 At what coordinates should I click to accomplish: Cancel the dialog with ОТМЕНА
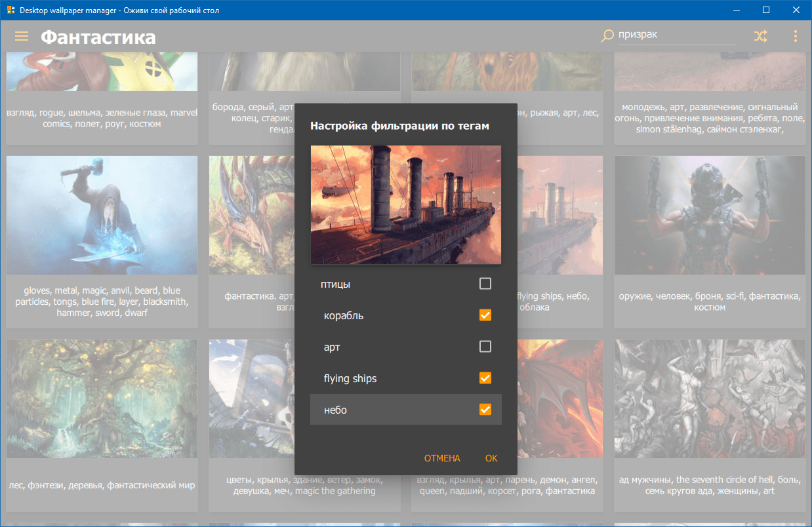click(442, 458)
